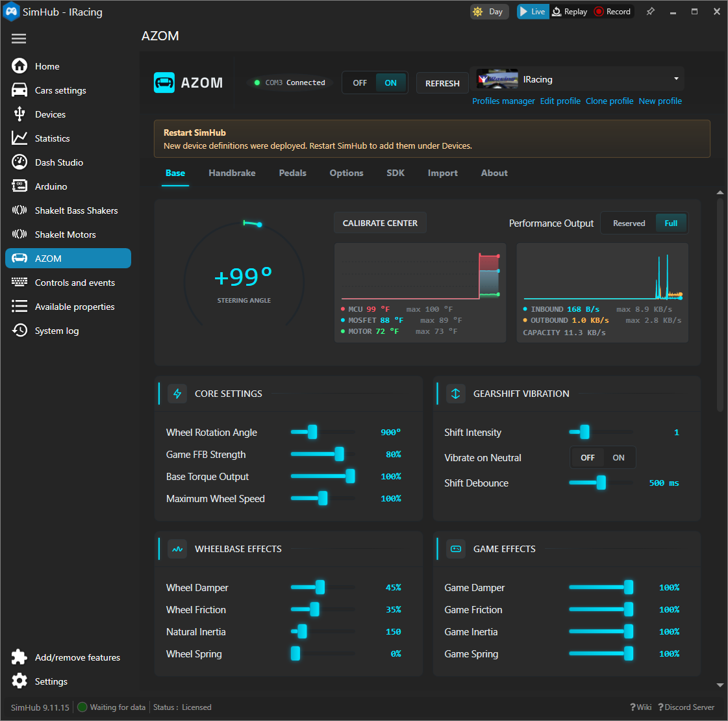The image size is (728, 721).
Task: Click CALIBRATE CENTER button
Action: click(380, 223)
